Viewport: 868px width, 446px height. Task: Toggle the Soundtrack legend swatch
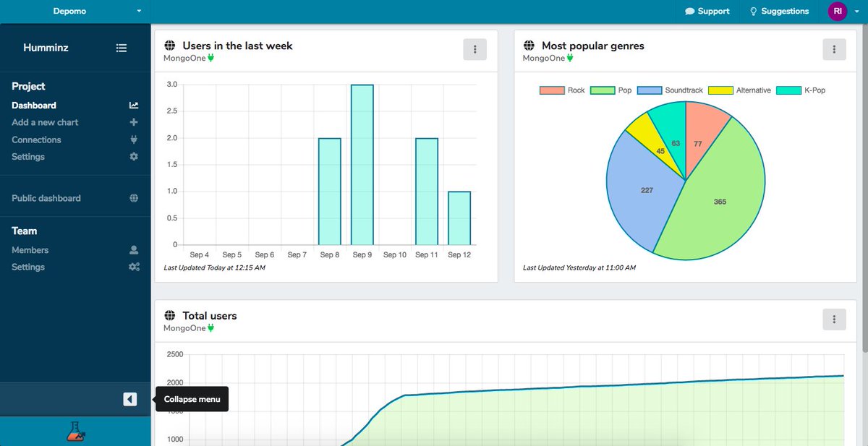650,90
